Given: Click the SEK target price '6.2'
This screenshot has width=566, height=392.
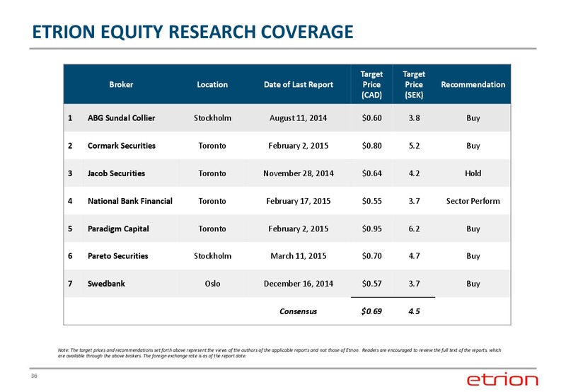Looking at the screenshot, I should [414, 229].
